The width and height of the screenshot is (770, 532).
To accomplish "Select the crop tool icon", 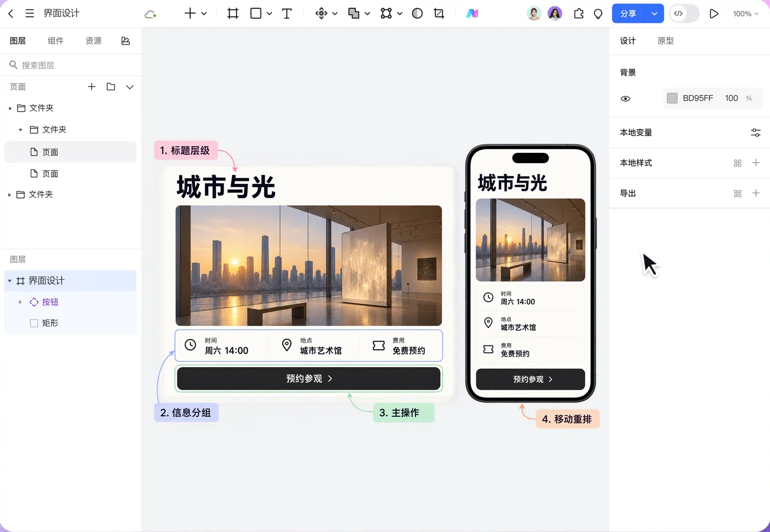I will 439,14.
